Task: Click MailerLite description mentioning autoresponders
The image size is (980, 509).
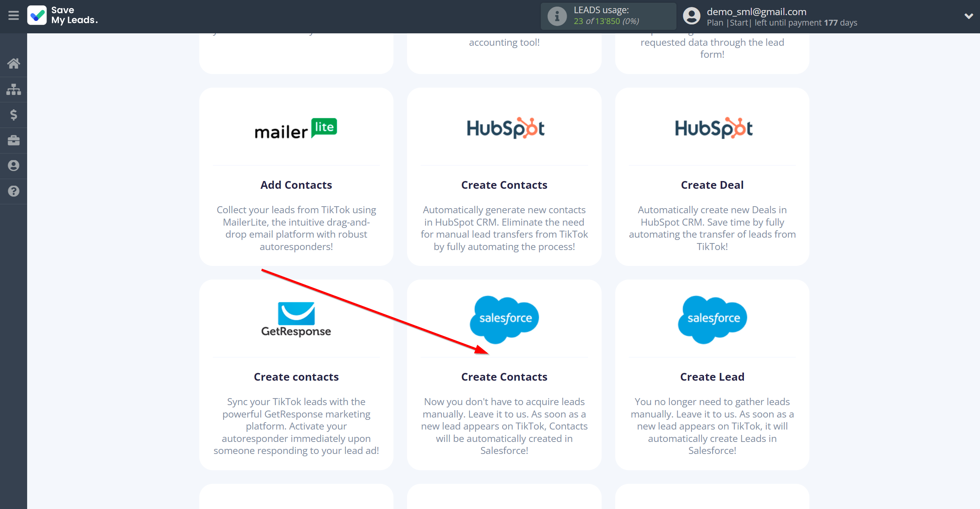Action: pyautogui.click(x=296, y=228)
